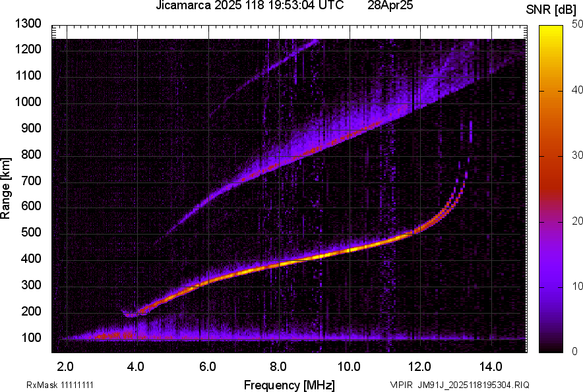Click the range tick label '700'
This screenshot has height=392, width=583.
point(31,181)
